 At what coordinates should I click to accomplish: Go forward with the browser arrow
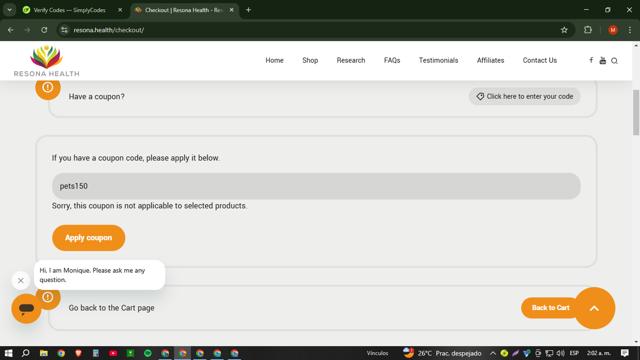[27, 30]
